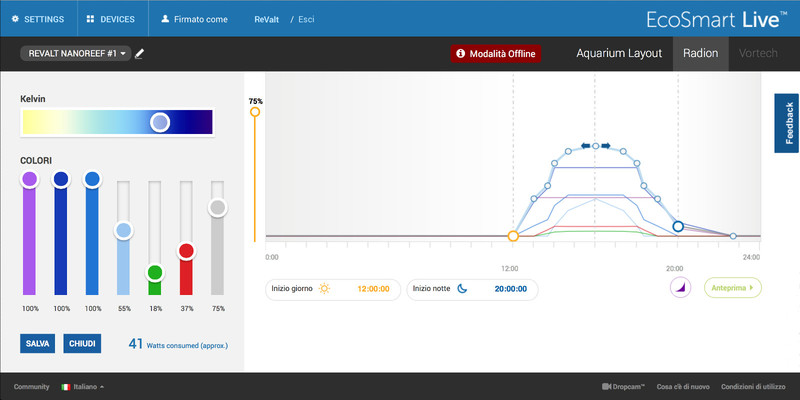The width and height of the screenshot is (800, 400).
Task: Click the user profile icon
Action: point(165,19)
